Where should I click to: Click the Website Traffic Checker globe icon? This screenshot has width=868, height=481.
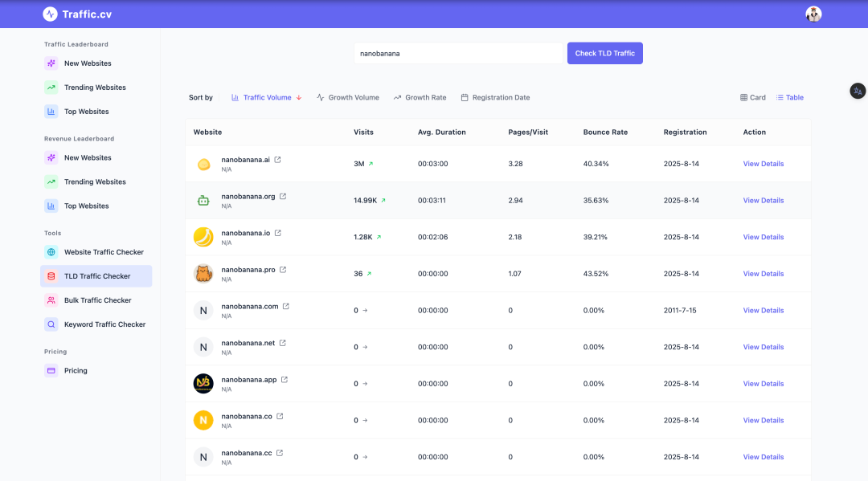[x=51, y=252]
